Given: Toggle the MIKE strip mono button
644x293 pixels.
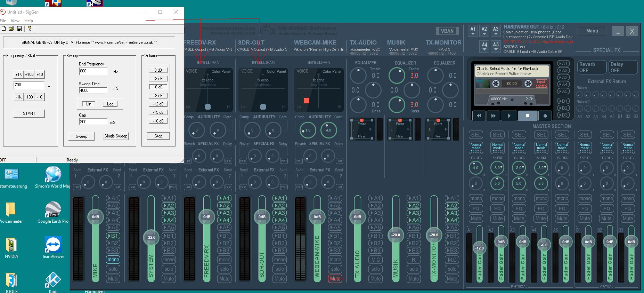Looking at the screenshot, I should (113, 260).
